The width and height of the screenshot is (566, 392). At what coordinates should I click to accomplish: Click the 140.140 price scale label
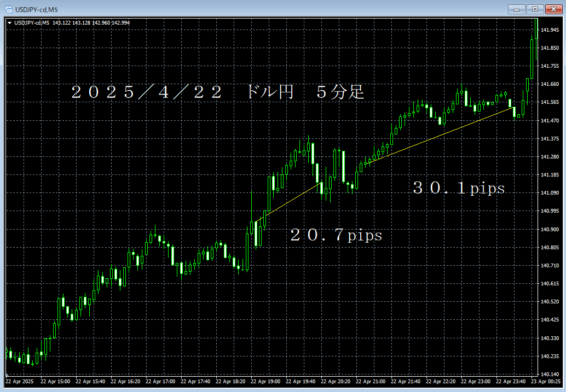[550, 374]
